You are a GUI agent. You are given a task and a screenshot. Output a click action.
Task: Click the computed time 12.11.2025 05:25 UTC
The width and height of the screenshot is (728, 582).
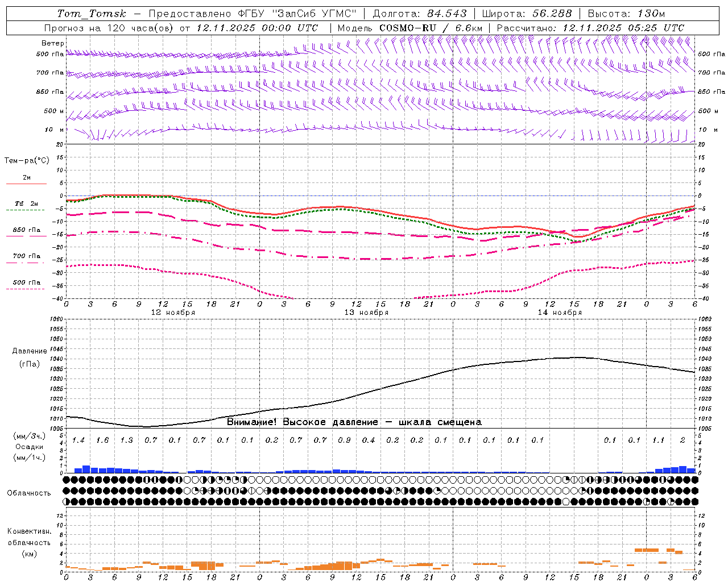click(x=623, y=28)
